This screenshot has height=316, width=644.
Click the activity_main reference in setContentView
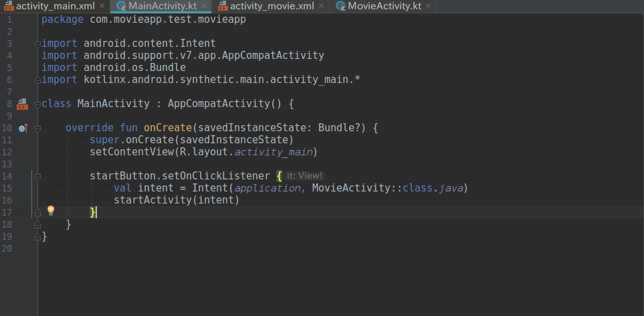(x=274, y=152)
